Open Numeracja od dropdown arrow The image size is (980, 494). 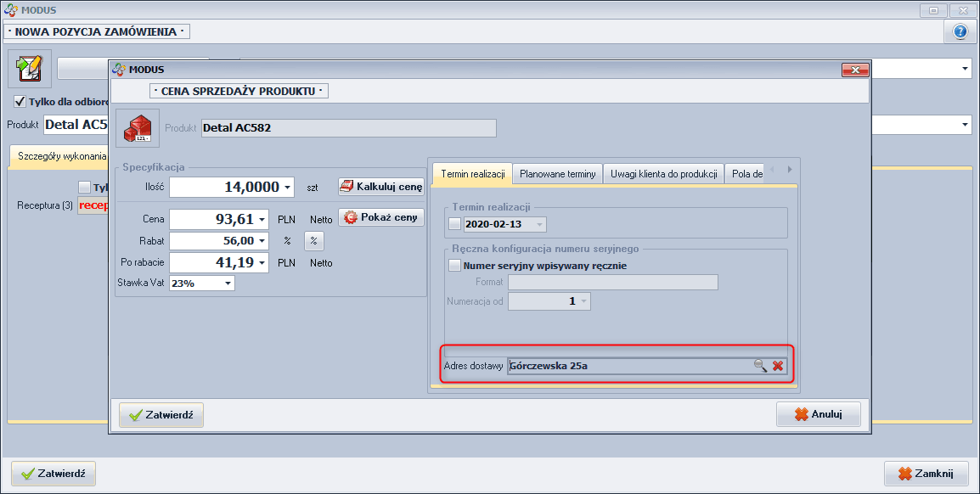pos(583,301)
